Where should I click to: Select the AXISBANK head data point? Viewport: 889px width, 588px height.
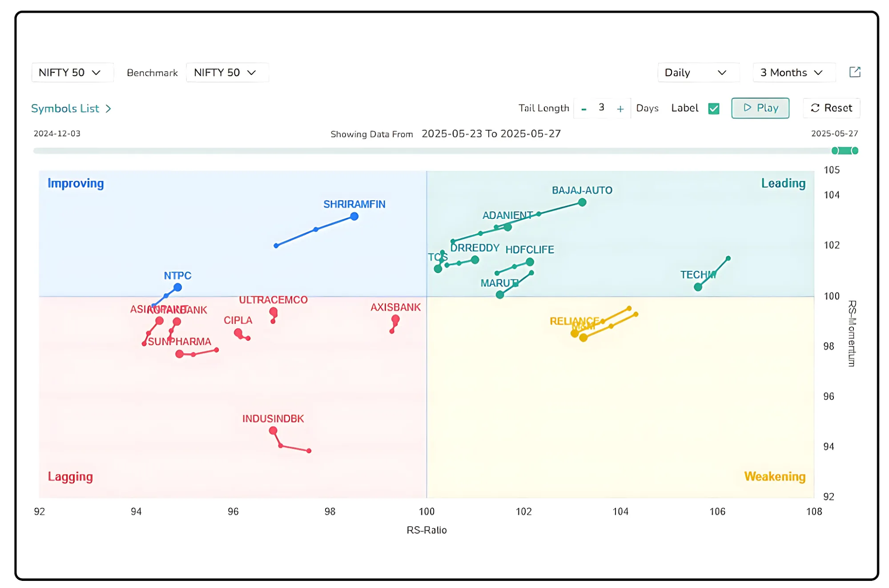coord(395,319)
